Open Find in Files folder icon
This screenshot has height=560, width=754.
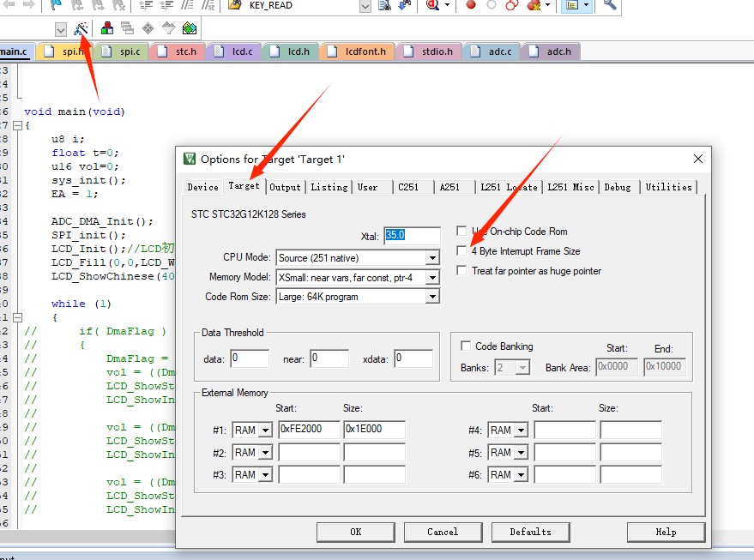tap(235, 5)
